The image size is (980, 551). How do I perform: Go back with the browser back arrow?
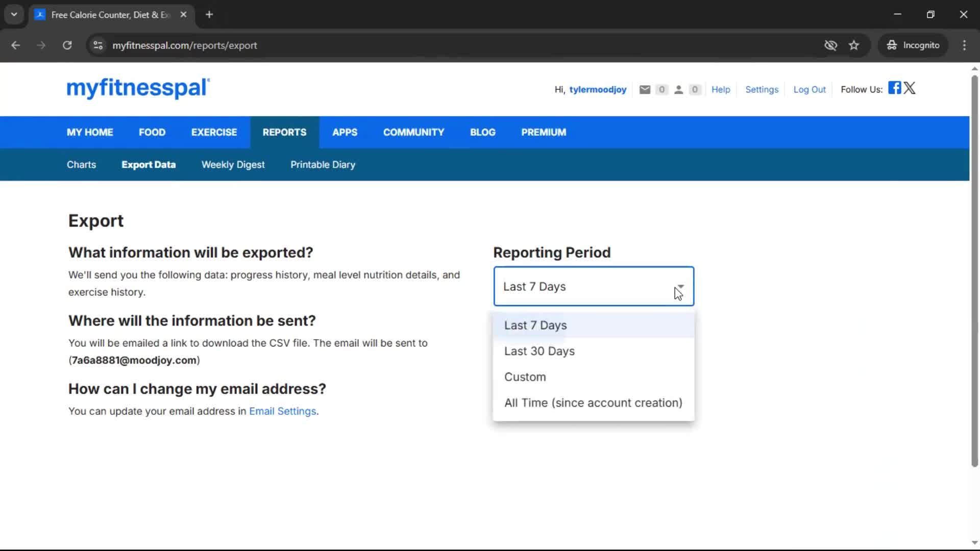[x=16, y=45]
